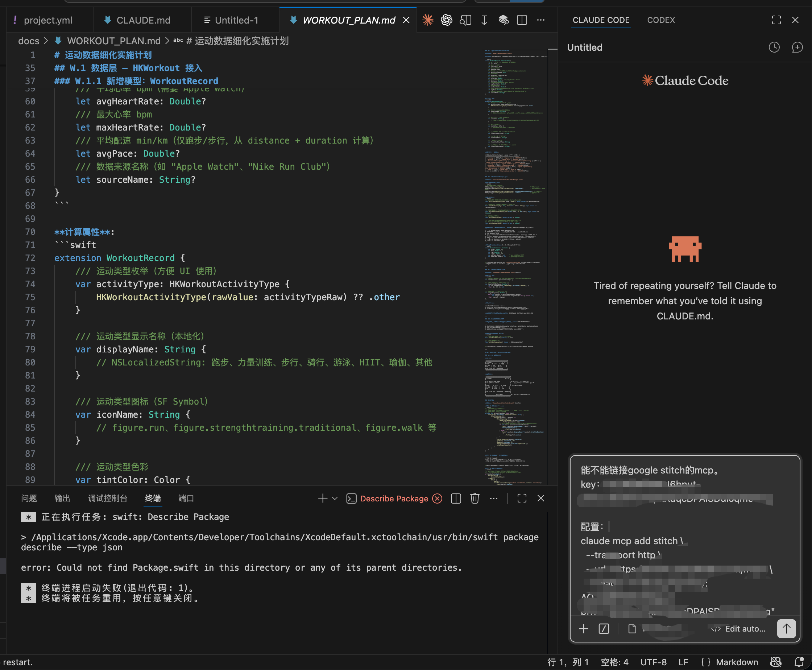The height and width of the screenshot is (670, 812).
Task: Select the 终端 (Terminal) panel tab
Action: [153, 498]
